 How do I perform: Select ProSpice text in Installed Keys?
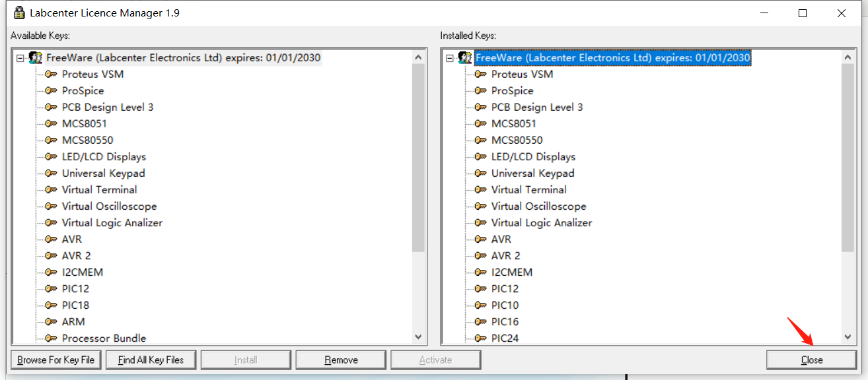tap(512, 90)
